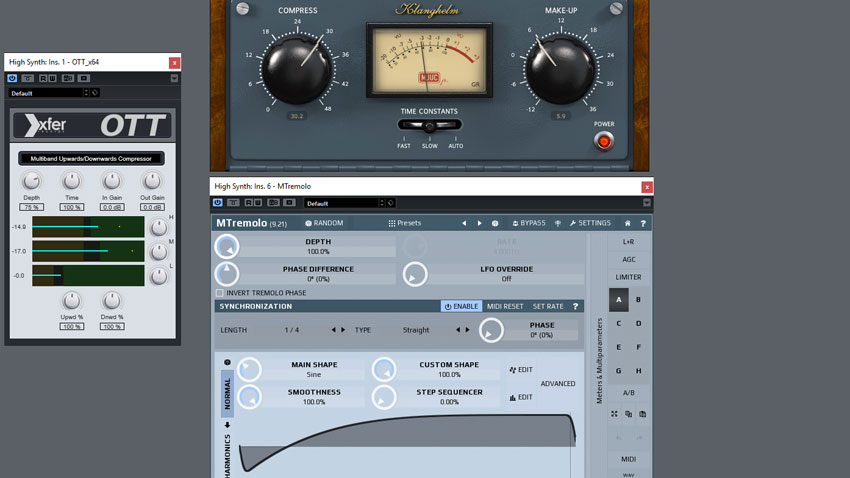The image size is (850, 478).
Task: Click the RANDOM button in MTremolo
Action: pos(324,223)
